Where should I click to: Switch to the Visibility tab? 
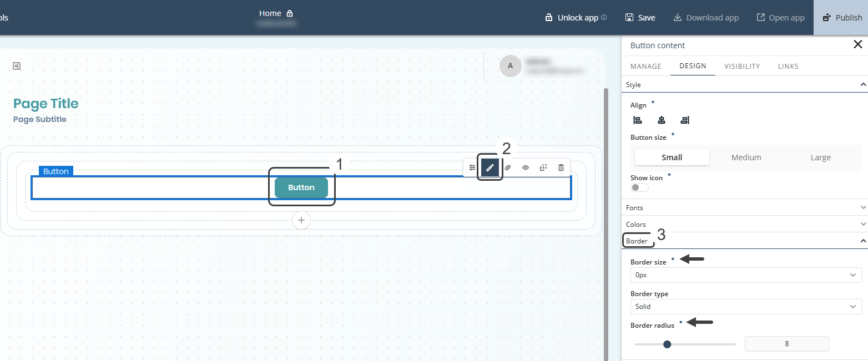(742, 67)
